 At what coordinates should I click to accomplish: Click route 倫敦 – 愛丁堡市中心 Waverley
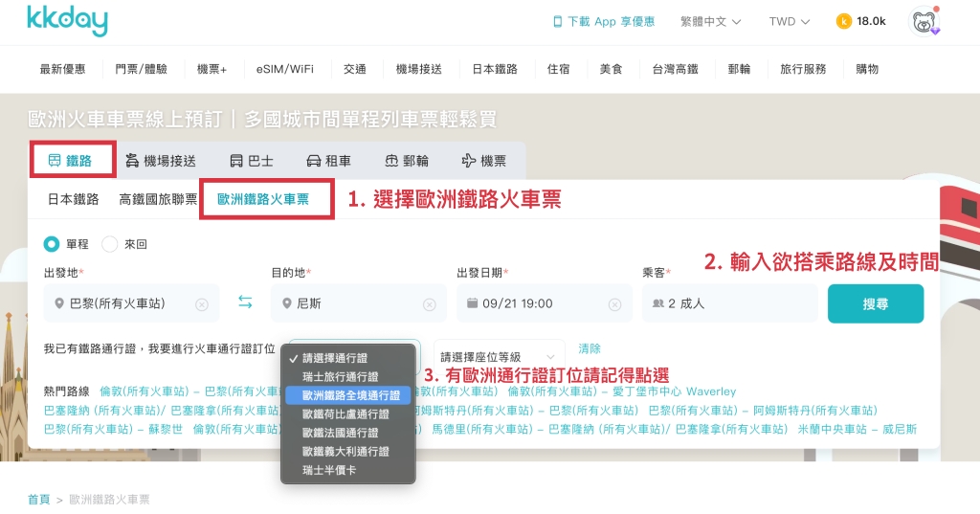[x=622, y=392]
